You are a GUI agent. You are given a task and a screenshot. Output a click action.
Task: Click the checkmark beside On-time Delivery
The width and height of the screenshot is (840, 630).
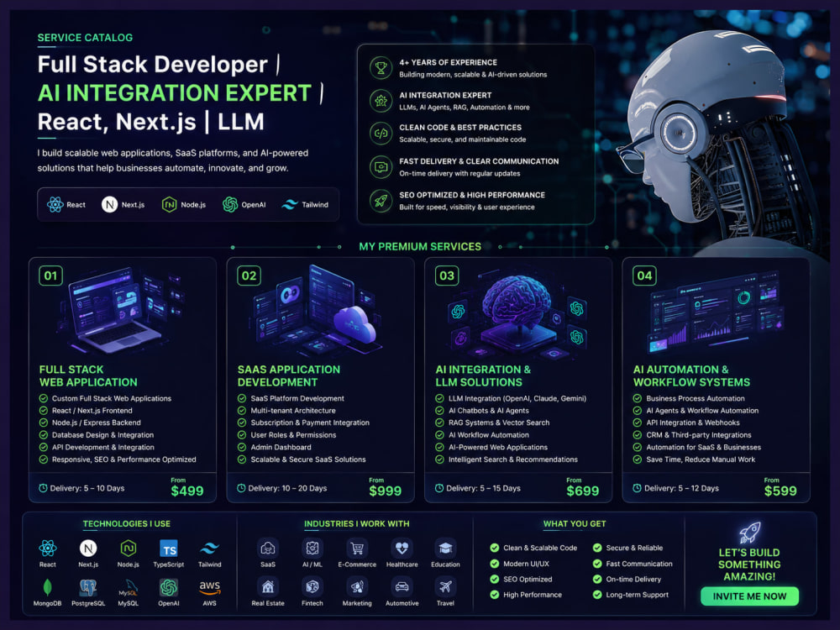pyautogui.click(x=597, y=579)
